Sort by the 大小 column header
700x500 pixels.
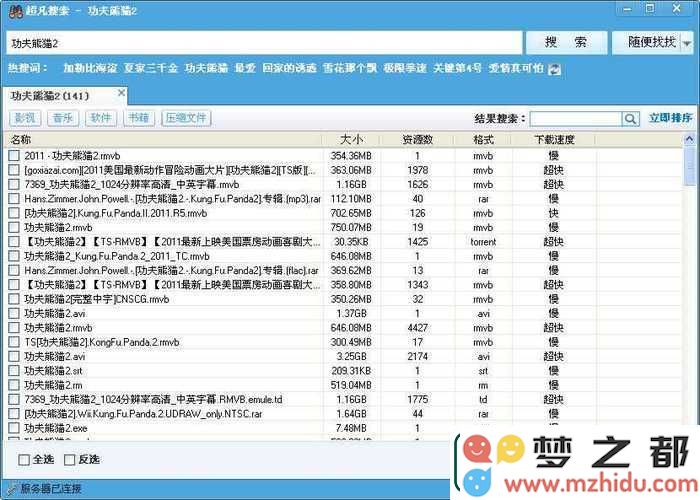pyautogui.click(x=351, y=140)
